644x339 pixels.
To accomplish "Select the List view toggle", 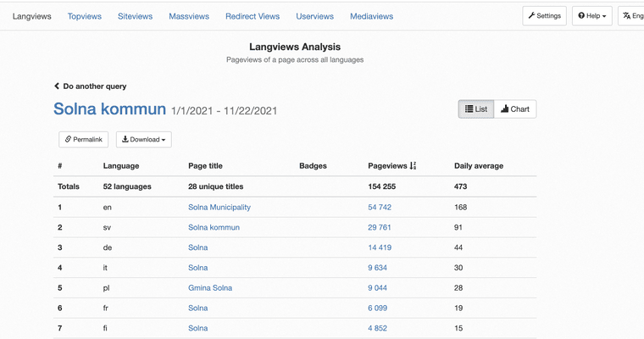I will pos(476,109).
